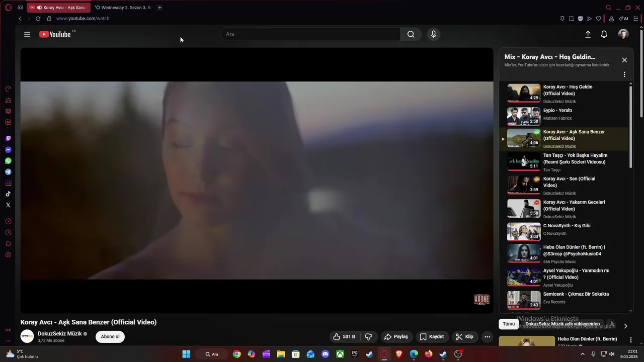Open Mix playlist three-dot menu
644x362 pixels.
point(624,74)
